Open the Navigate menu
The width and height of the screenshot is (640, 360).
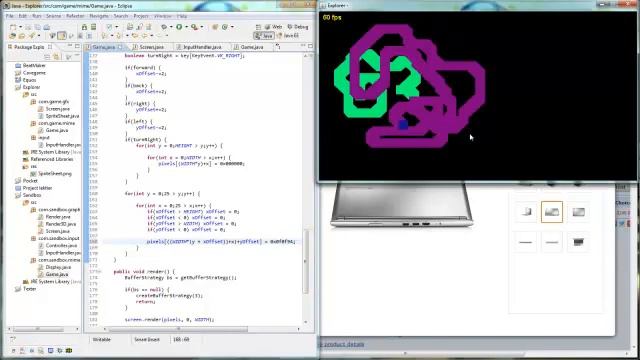click(x=99, y=16)
